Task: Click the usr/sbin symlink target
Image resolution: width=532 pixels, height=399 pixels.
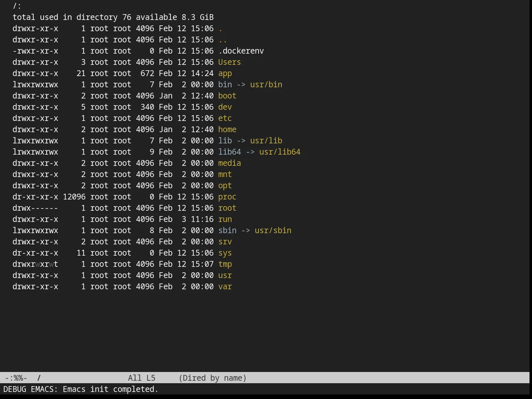Action: (273, 230)
